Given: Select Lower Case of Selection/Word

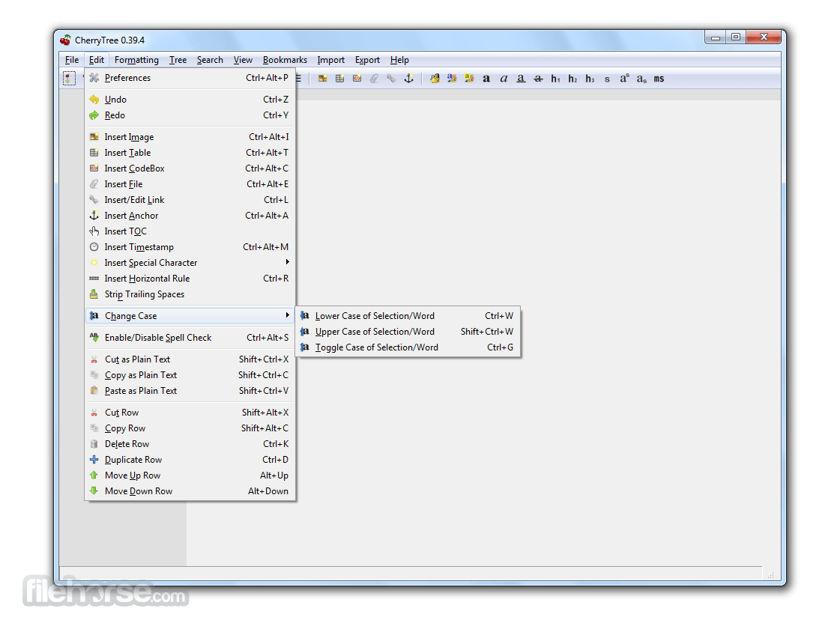Looking at the screenshot, I should click(x=408, y=316).
